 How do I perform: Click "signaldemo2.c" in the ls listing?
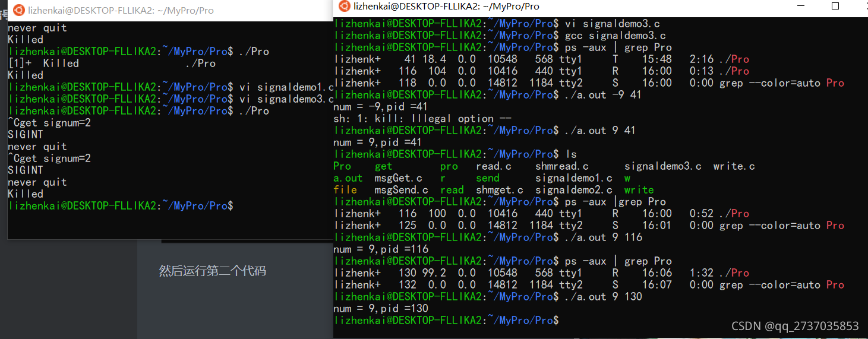click(574, 190)
